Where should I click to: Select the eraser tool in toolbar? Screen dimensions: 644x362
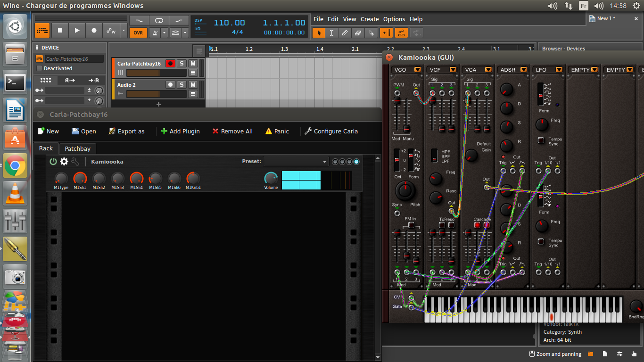click(358, 33)
